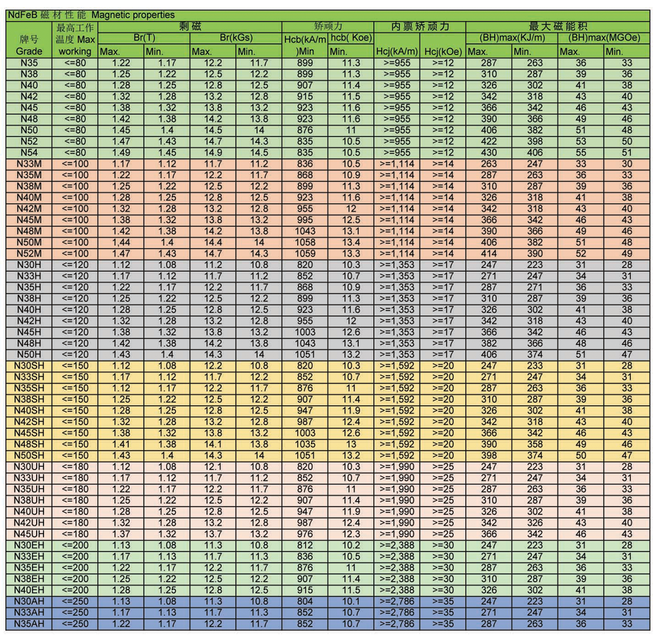This screenshot has width=656, height=644.
Task: Click the Hcj(kA/m) column header
Action: coord(396,51)
